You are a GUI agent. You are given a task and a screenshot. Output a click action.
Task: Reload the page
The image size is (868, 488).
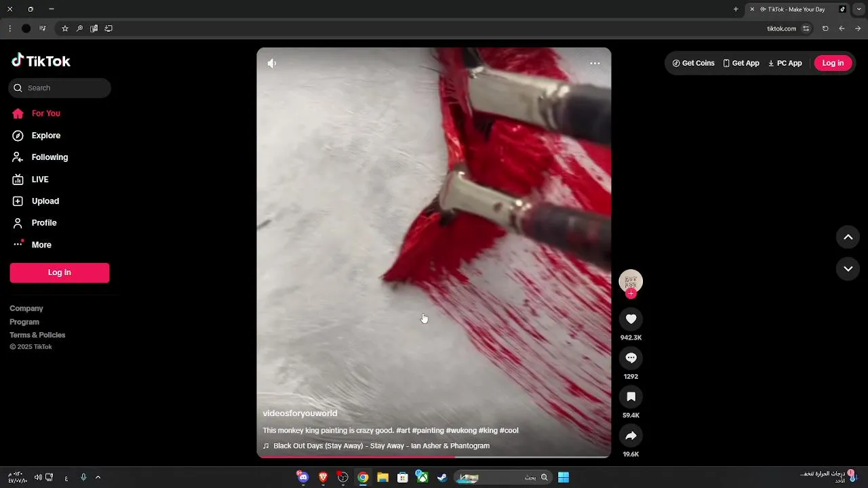pos(825,28)
